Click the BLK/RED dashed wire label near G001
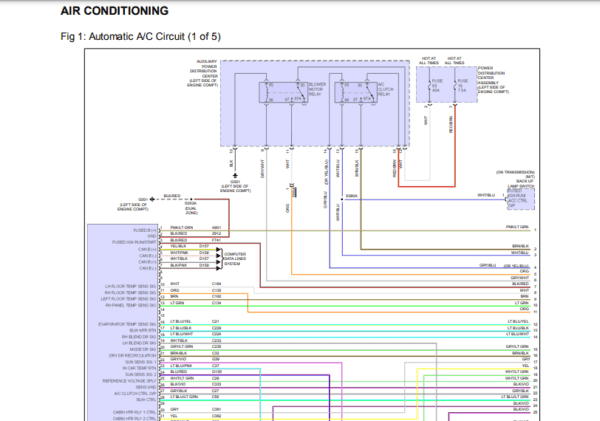Image resolution: width=600 pixels, height=421 pixels. pos(172,196)
